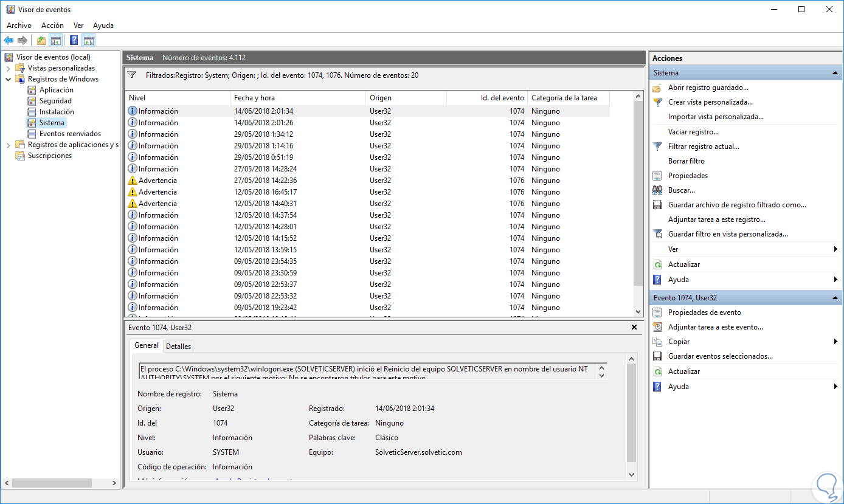
Task: Toggle the action pane using its toolbar icon
Action: [89, 41]
